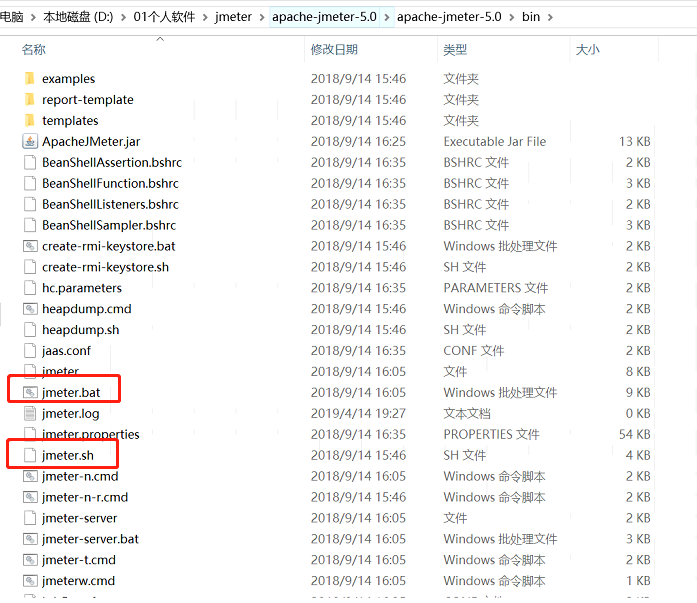
Task: Select the jmeter.sh file name
Action: point(68,455)
